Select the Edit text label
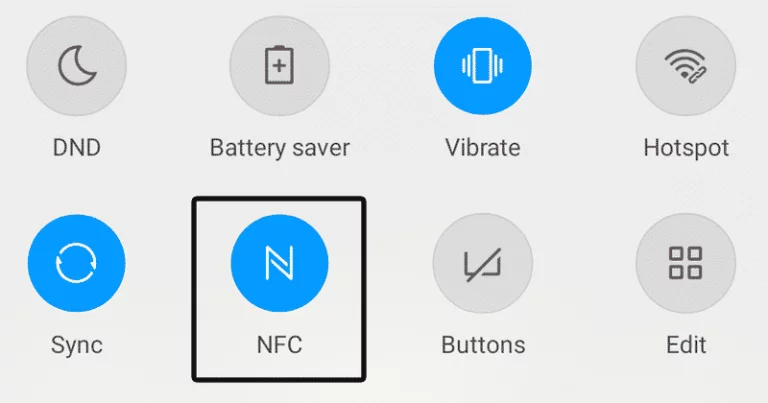Viewport: 768px width, 403px height. pos(686,345)
